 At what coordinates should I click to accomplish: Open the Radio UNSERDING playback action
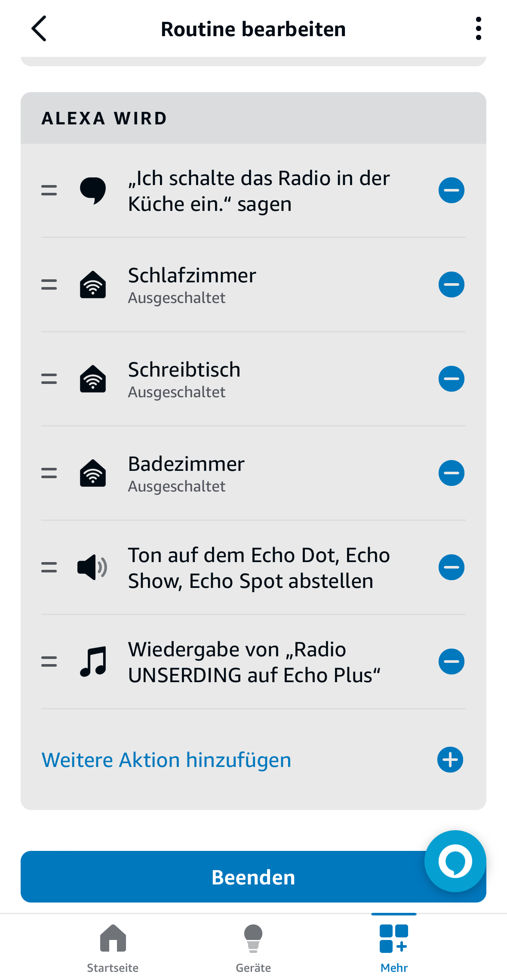pos(254,662)
